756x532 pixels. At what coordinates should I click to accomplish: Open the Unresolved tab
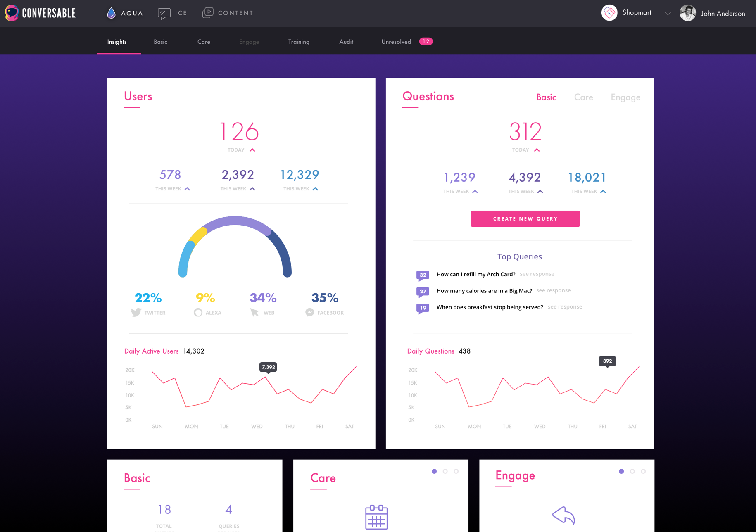(396, 42)
